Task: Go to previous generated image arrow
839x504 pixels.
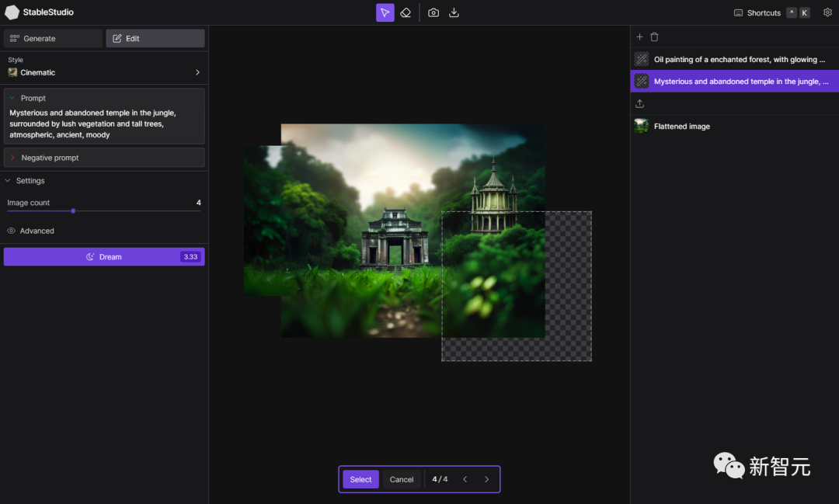Action: pyautogui.click(x=465, y=479)
